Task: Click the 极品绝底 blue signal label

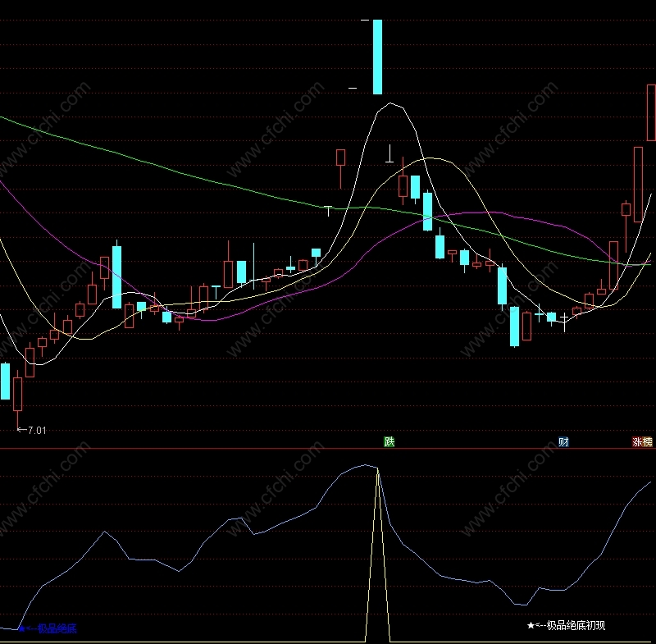Action: click(48, 628)
